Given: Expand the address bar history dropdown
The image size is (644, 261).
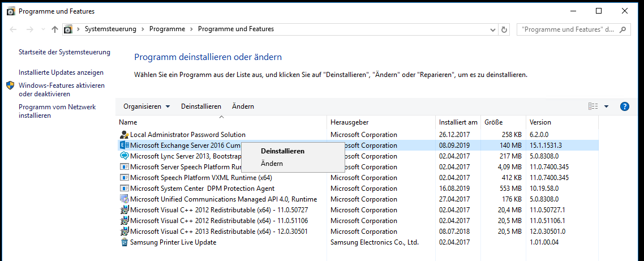Looking at the screenshot, I should (493, 29).
